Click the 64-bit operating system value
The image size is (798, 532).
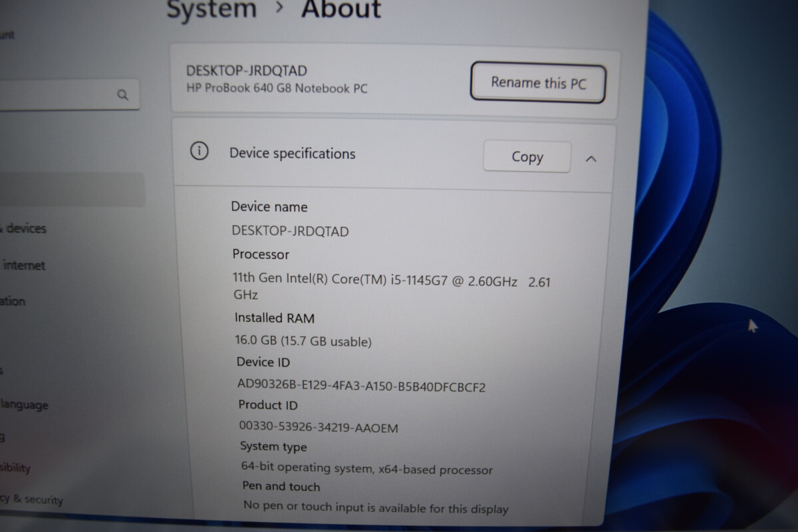point(367,468)
